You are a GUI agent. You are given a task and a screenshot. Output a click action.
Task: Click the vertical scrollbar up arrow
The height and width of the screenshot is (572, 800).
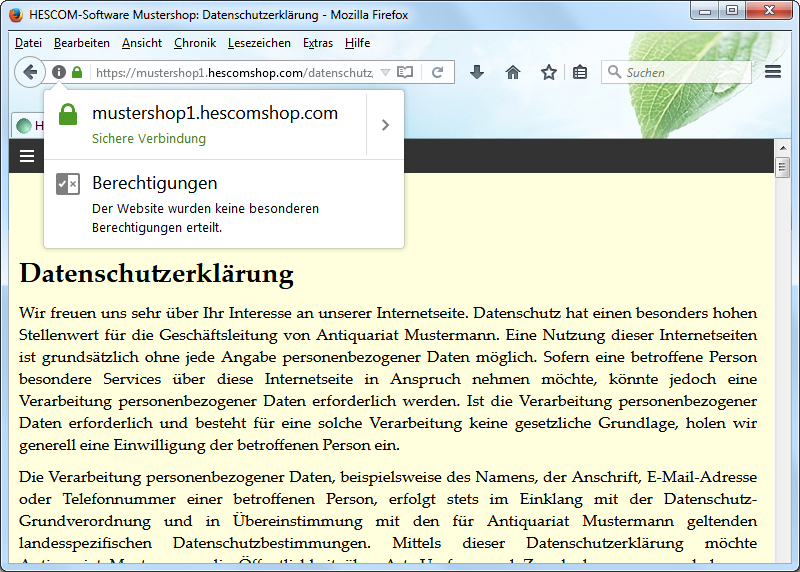782,147
